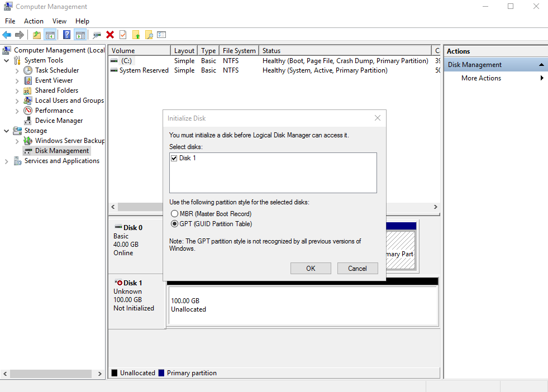Expand the Services and Applications node
Viewport: 548px width, 392px height.
pyautogui.click(x=7, y=161)
